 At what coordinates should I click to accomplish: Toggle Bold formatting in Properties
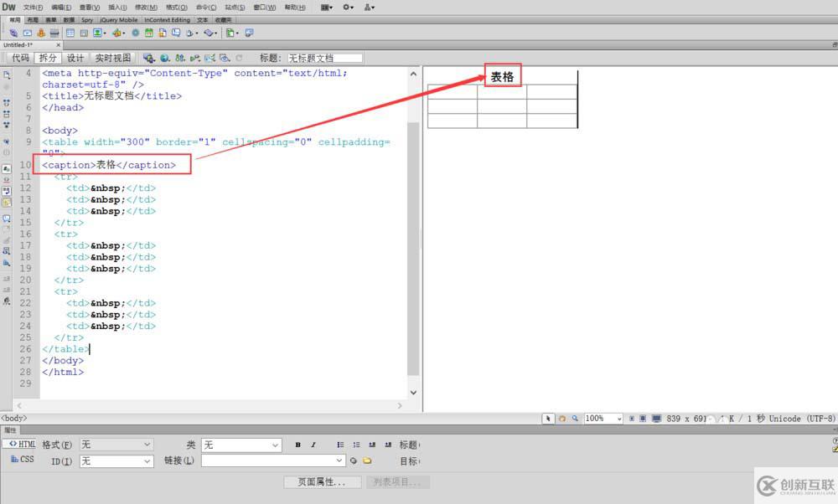(297, 445)
